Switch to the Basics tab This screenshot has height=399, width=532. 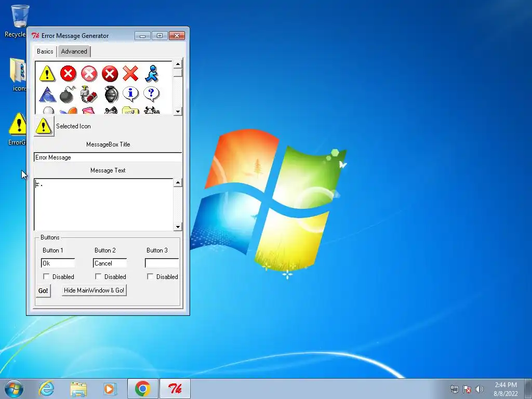point(45,51)
